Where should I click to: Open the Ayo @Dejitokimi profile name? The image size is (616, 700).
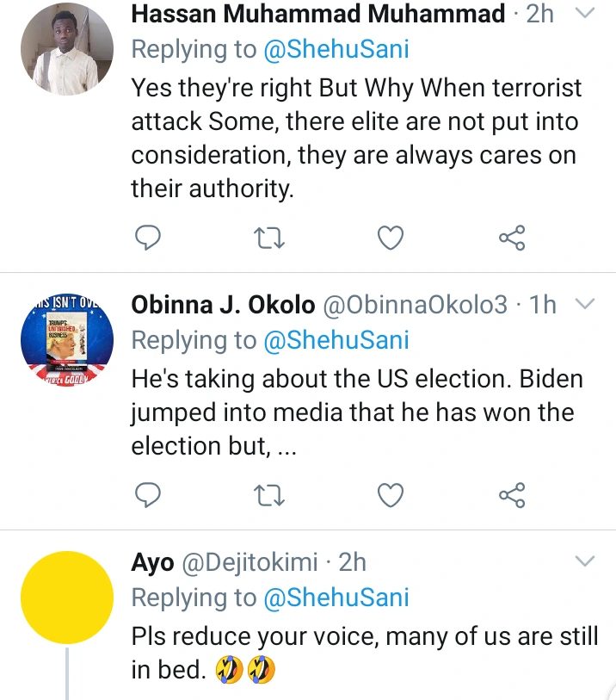(152, 562)
